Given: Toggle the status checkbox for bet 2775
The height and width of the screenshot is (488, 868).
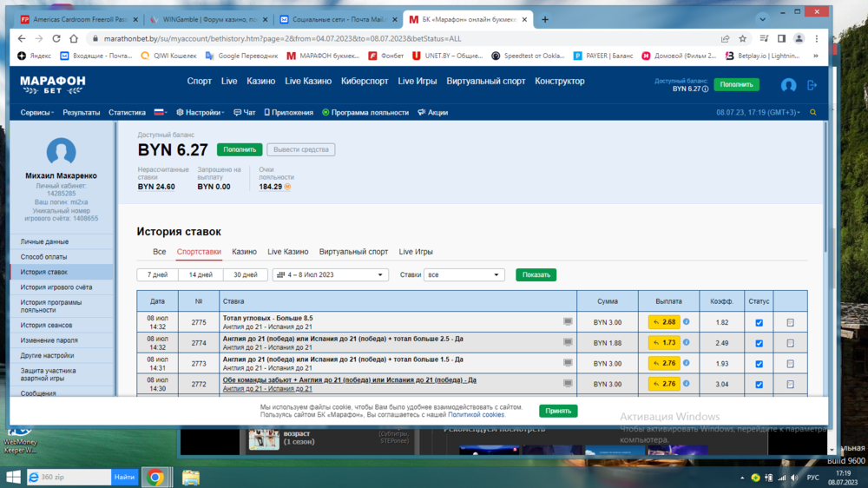Looking at the screenshot, I should 759,322.
